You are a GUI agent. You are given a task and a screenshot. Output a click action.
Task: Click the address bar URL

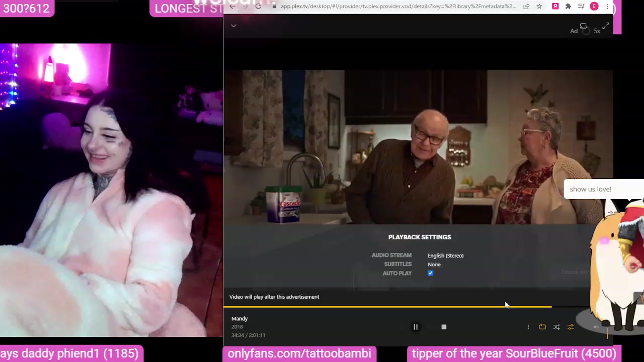click(x=398, y=6)
